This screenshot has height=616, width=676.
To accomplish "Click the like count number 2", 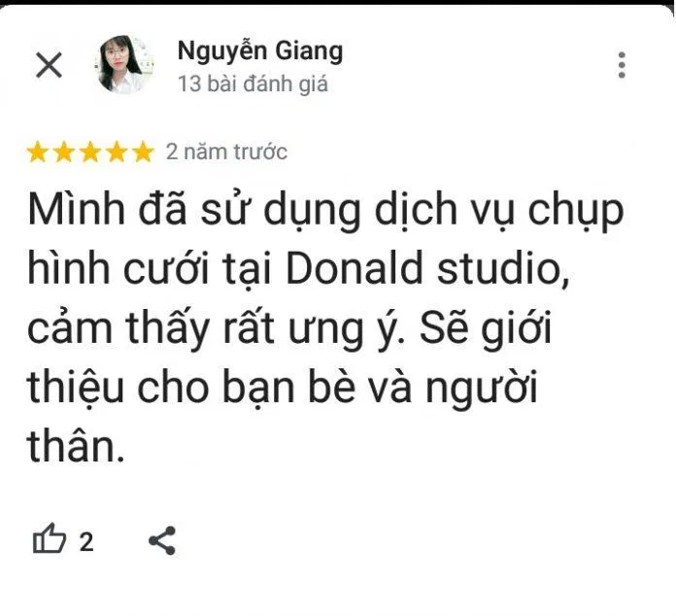I will (86, 542).
